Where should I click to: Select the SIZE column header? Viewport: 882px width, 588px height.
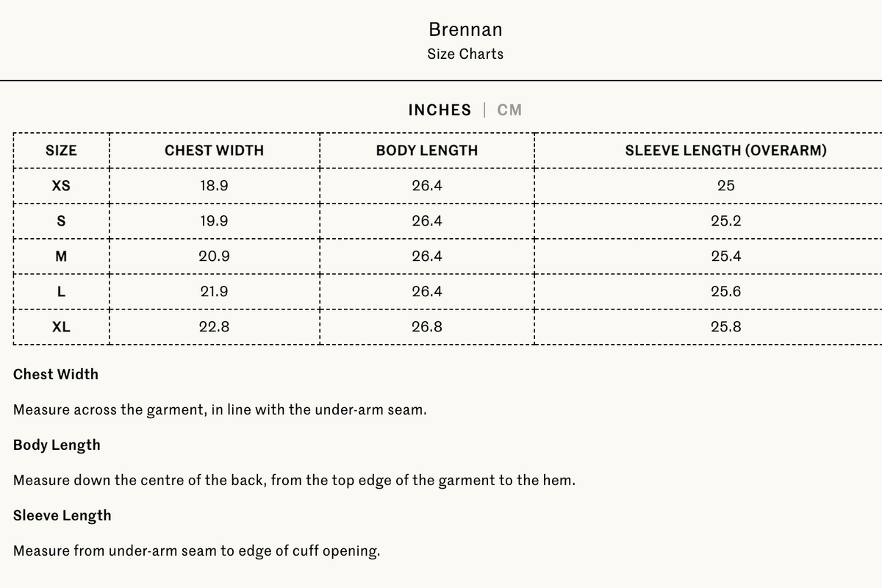click(x=61, y=151)
